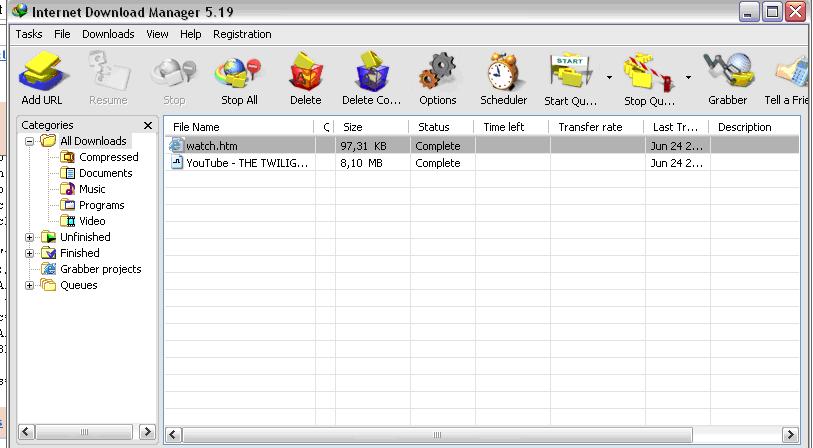Open the Start Queue dropdown arrow
This screenshot has height=448, width=813.
609,77
